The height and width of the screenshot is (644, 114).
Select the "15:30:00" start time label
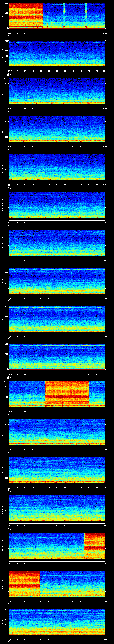(9, 639)
